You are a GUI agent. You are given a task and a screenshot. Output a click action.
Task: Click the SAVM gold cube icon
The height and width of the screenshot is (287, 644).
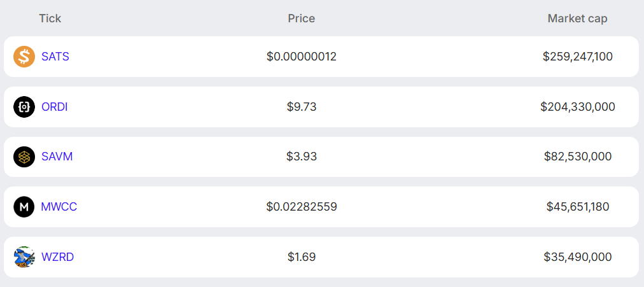coord(24,157)
